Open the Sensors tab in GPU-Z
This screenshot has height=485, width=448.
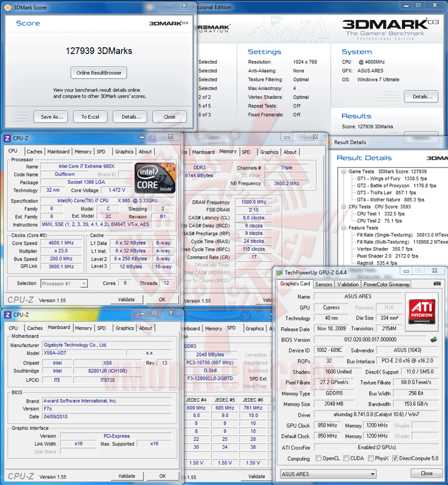[323, 284]
